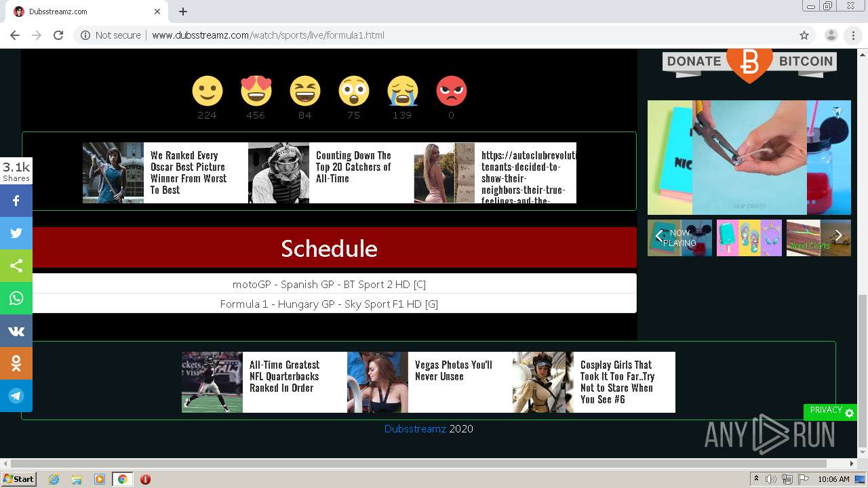This screenshot has width=868, height=488.
Task: Open Chrome user profile icon
Action: (x=831, y=35)
